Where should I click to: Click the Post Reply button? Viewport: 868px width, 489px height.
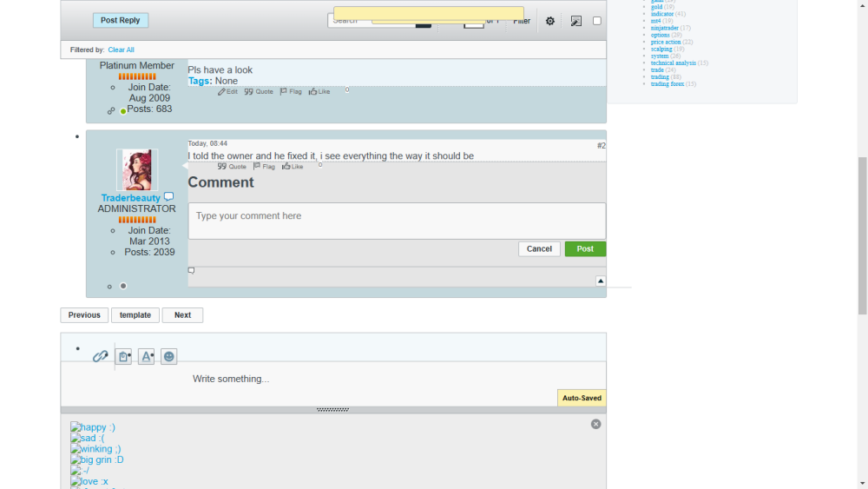121,20
